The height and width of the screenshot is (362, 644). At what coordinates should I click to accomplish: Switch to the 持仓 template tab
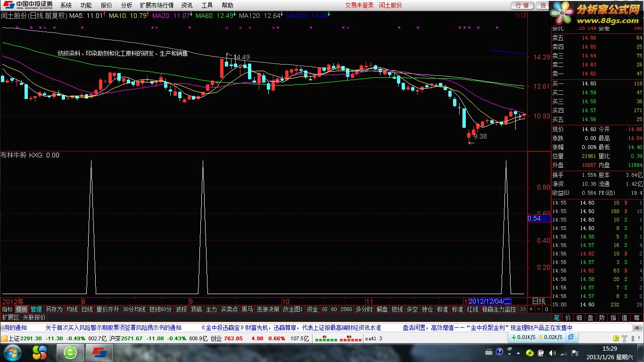pyautogui.click(x=427, y=309)
